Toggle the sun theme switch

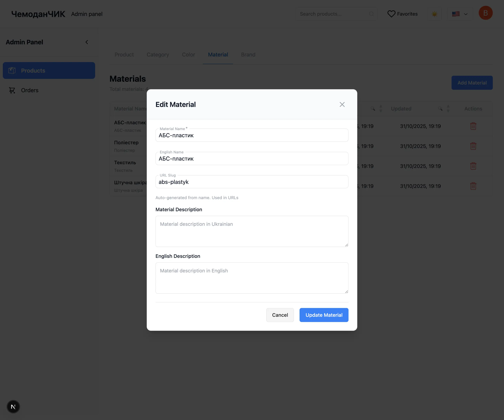[x=434, y=14]
